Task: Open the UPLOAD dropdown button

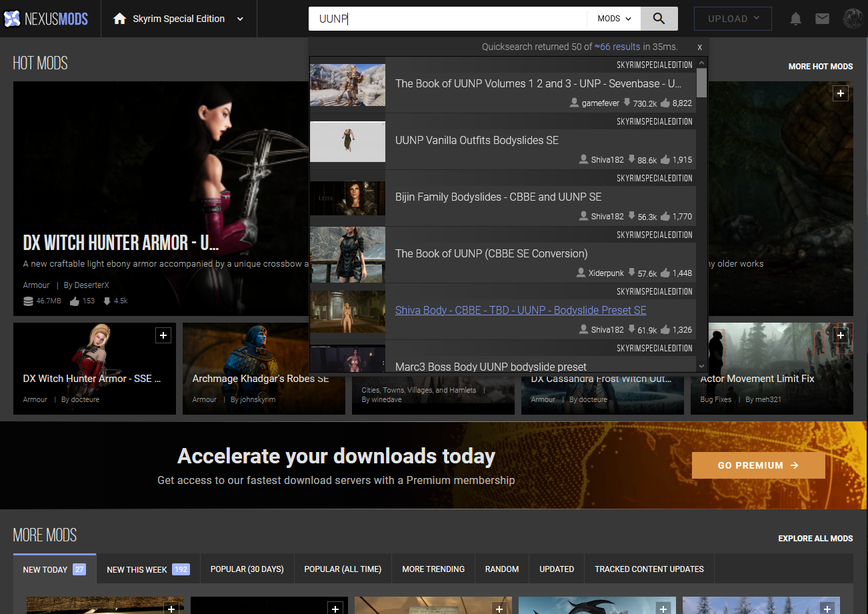Action: tap(733, 19)
